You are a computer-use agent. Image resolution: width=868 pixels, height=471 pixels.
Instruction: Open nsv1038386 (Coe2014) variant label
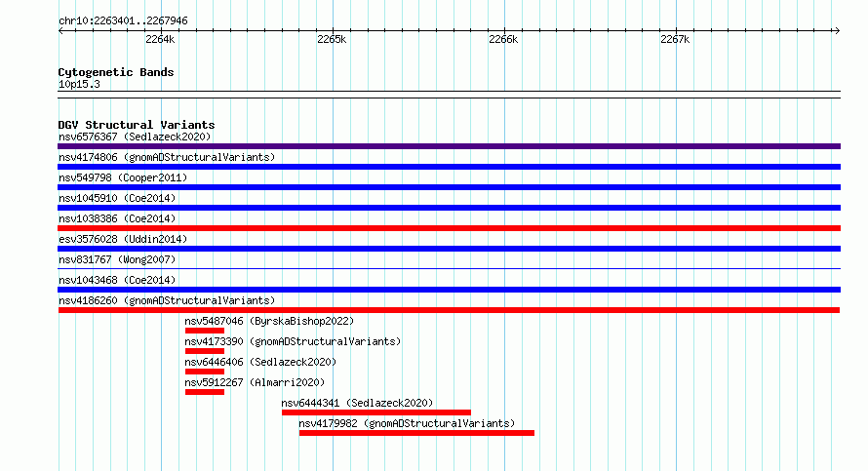pos(117,218)
